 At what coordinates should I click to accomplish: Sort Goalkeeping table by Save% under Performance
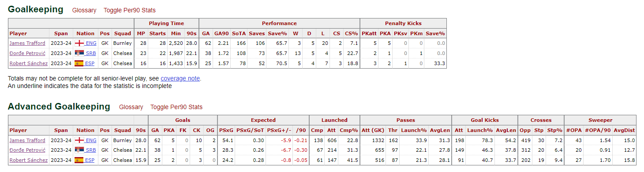277,33
